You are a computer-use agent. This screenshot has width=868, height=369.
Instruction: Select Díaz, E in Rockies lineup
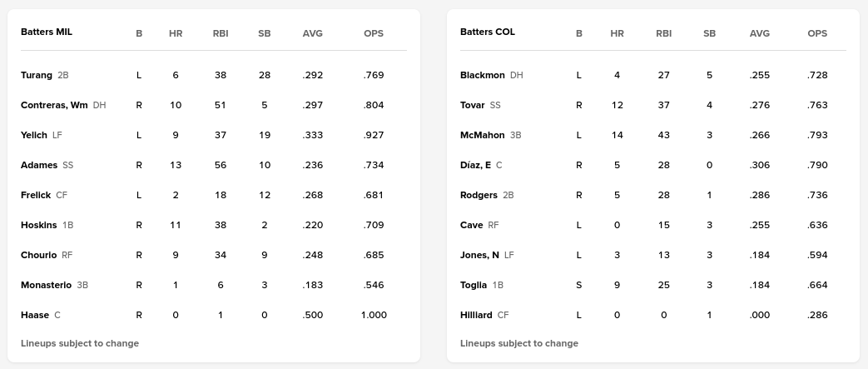click(x=475, y=165)
